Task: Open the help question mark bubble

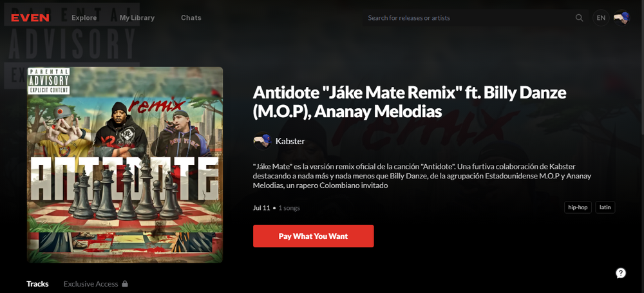Action: [621, 273]
